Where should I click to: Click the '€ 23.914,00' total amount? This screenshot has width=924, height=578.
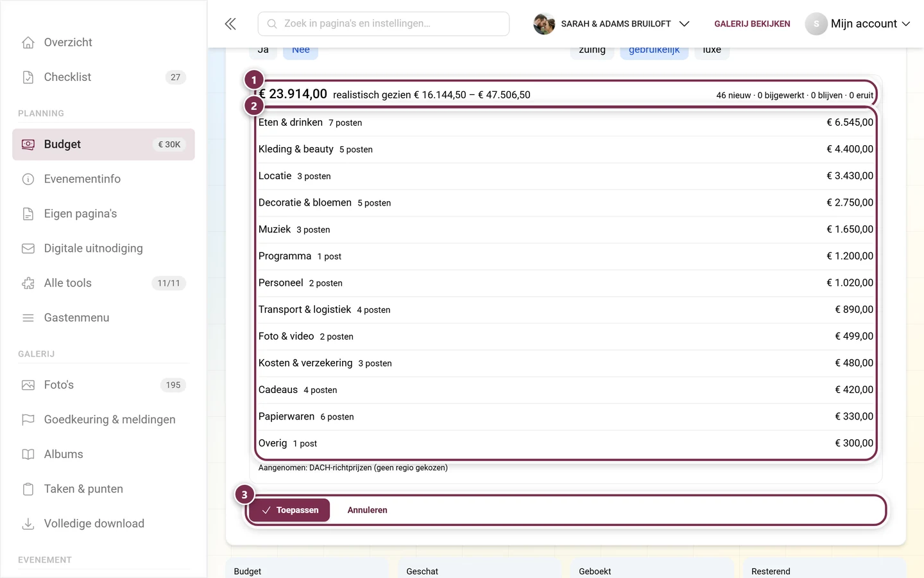point(293,94)
